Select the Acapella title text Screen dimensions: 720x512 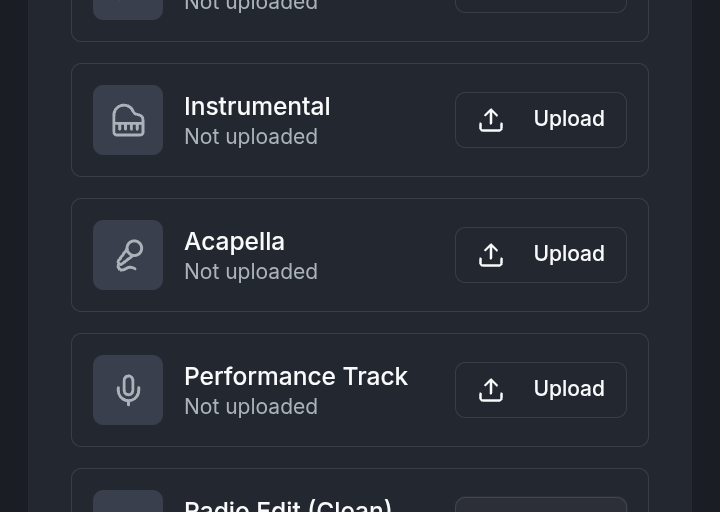234,241
